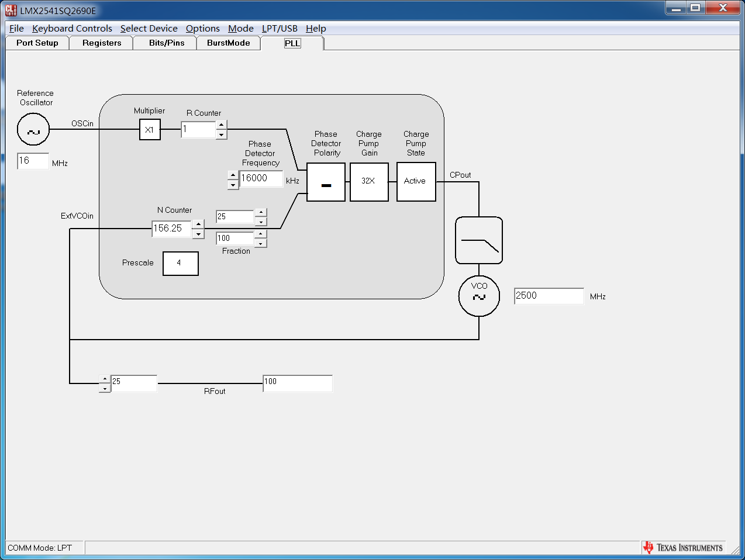Image resolution: width=745 pixels, height=560 pixels.
Task: Minimize the LMX2541SQ2690E window
Action: click(x=676, y=8)
